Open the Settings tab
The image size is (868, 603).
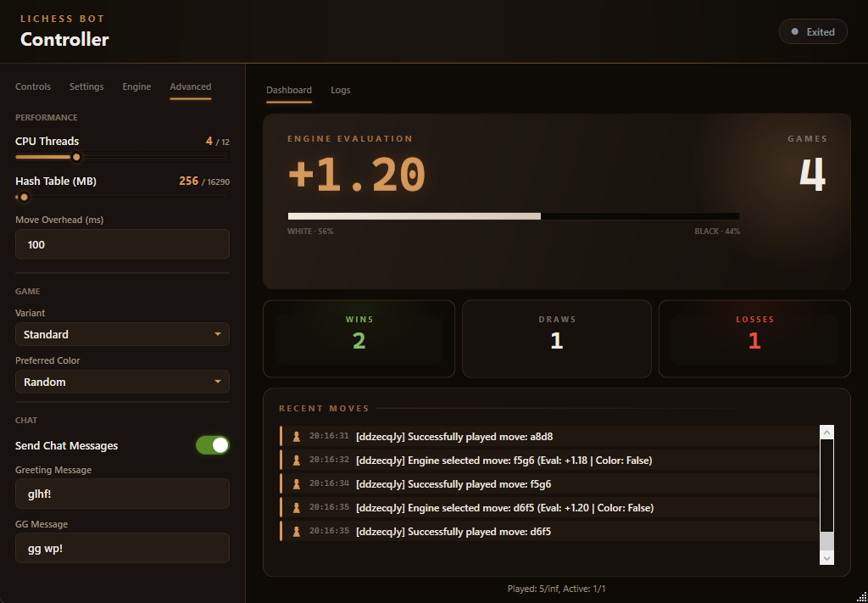point(86,86)
